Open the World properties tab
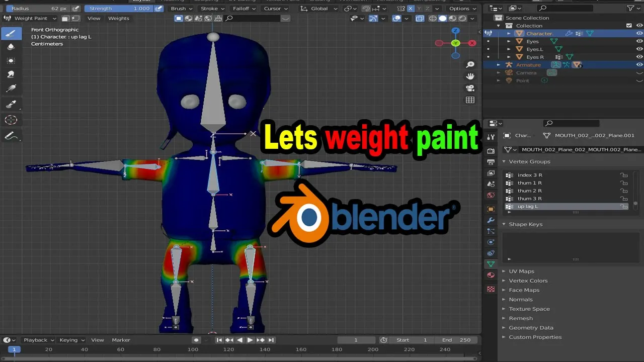This screenshot has width=644, height=362. coord(491,195)
